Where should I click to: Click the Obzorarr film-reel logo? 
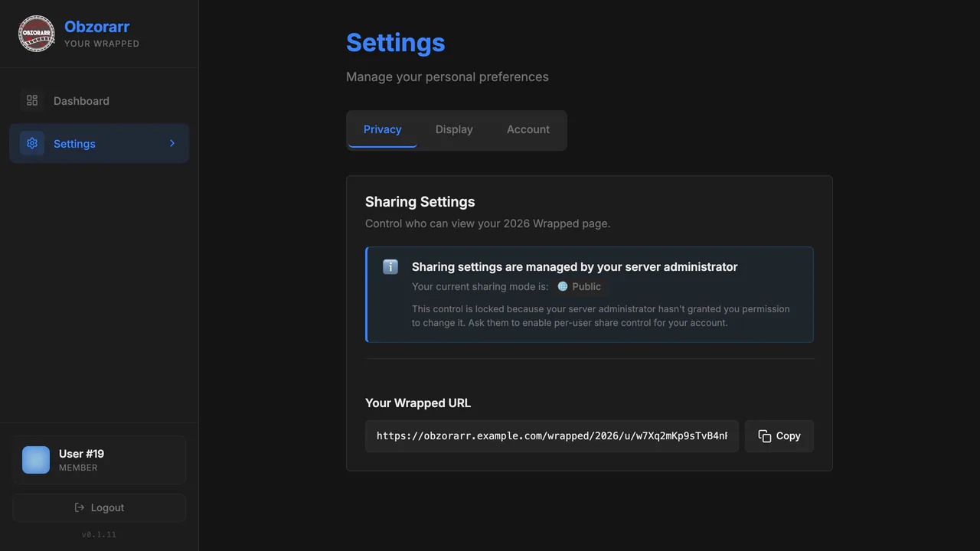click(x=37, y=34)
